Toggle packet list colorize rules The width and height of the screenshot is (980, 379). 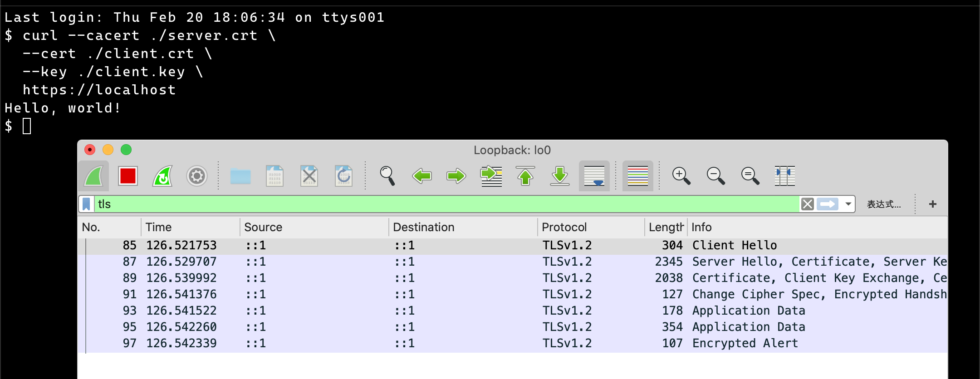click(638, 176)
